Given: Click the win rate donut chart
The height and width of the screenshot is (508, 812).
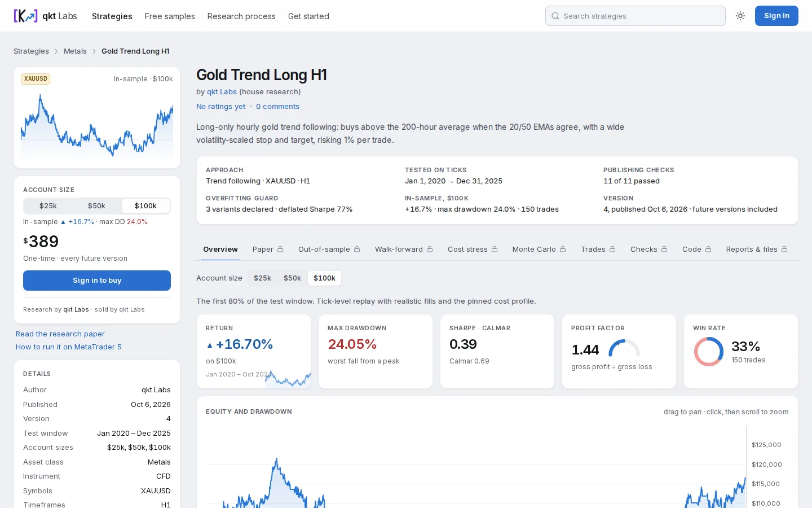Looking at the screenshot, I should 709,352.
